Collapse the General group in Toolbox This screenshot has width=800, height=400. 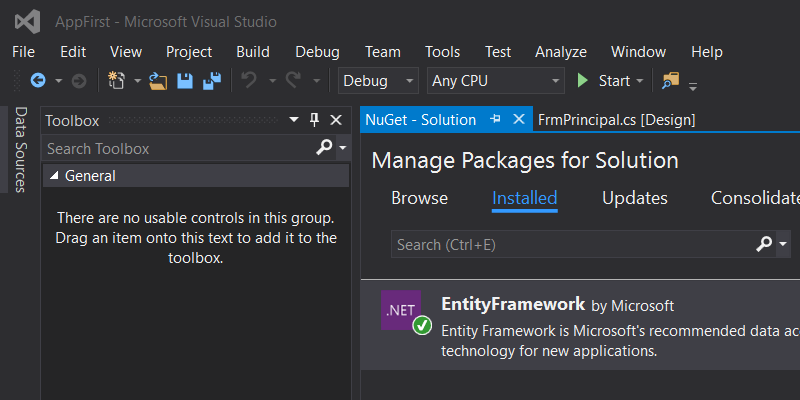click(53, 176)
